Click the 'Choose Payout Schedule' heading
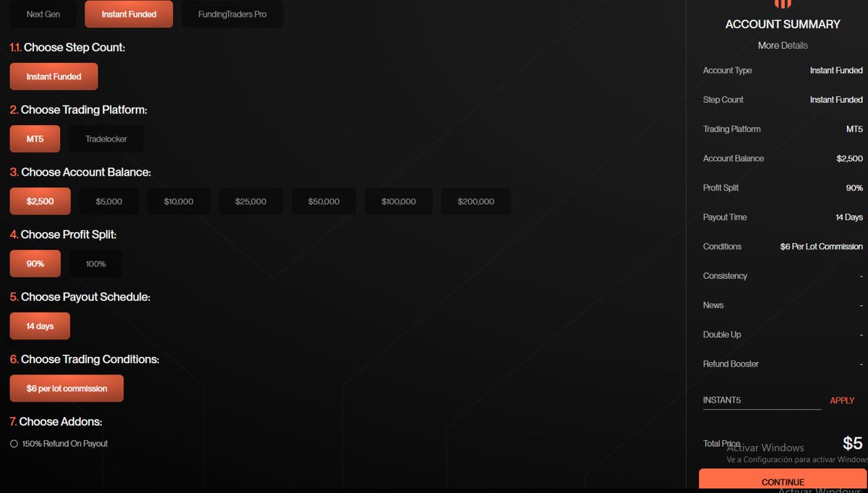Image resolution: width=868 pixels, height=493 pixels. [80, 297]
